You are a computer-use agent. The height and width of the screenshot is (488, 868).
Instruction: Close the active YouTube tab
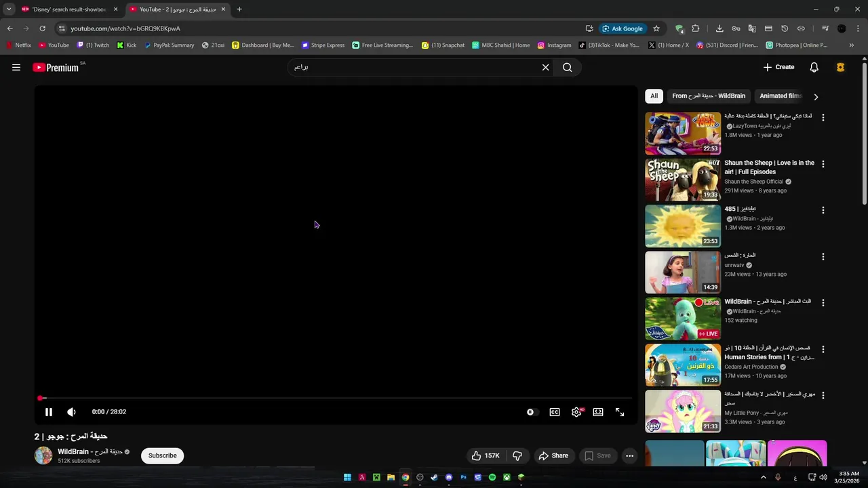[x=223, y=9]
